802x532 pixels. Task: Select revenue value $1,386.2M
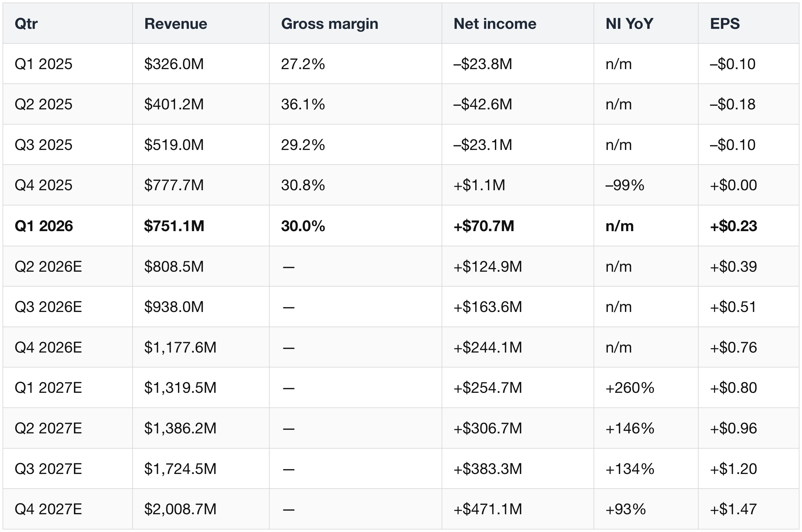tap(180, 428)
